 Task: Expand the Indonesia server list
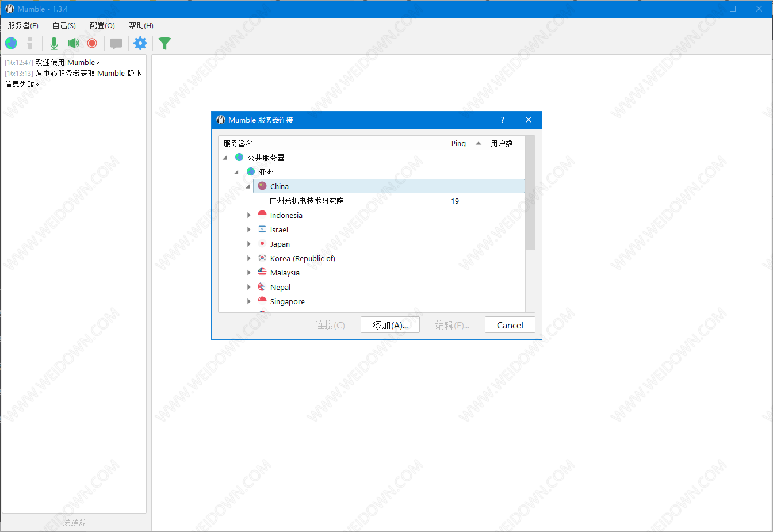248,215
